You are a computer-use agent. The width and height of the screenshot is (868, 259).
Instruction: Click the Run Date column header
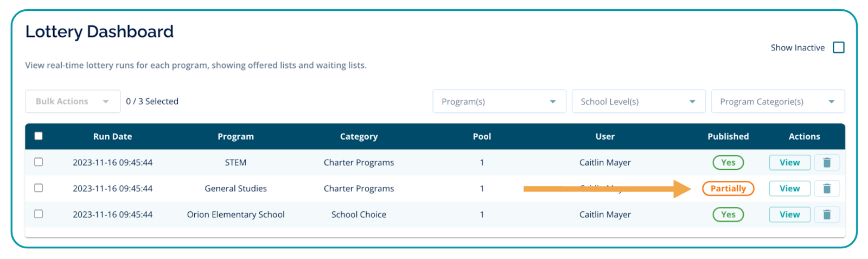[x=112, y=137]
